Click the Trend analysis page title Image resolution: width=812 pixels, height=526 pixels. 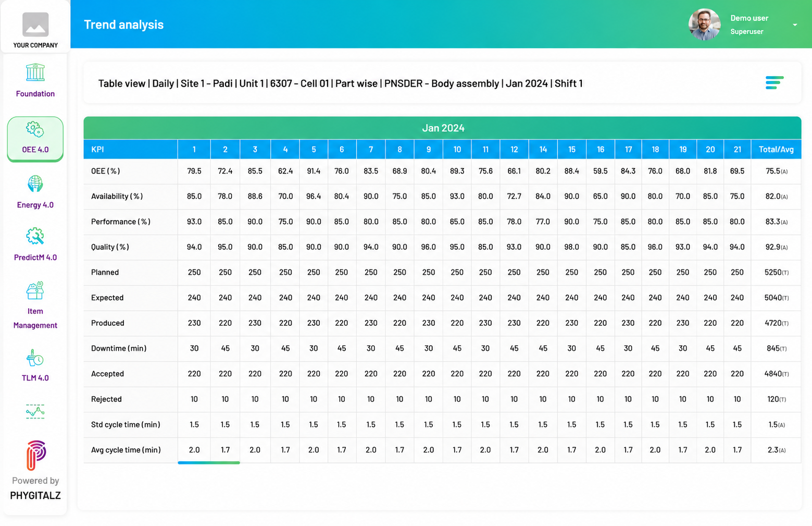[123, 25]
